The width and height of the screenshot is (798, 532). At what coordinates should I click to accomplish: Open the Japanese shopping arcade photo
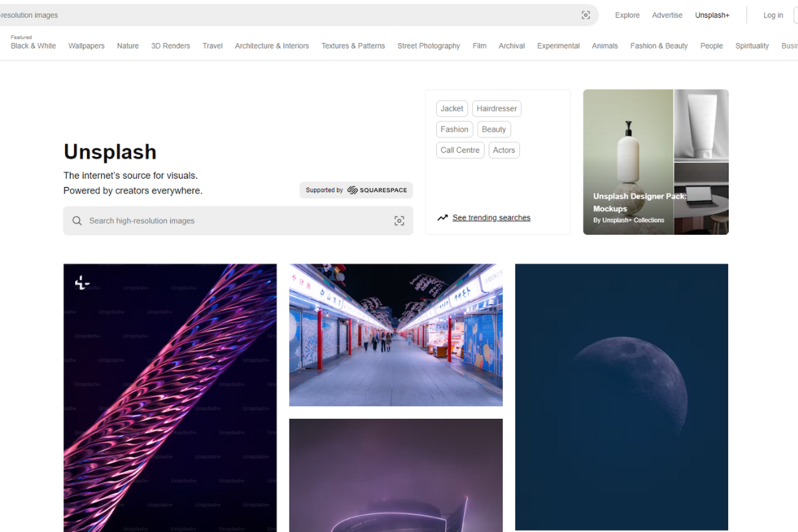click(396, 335)
